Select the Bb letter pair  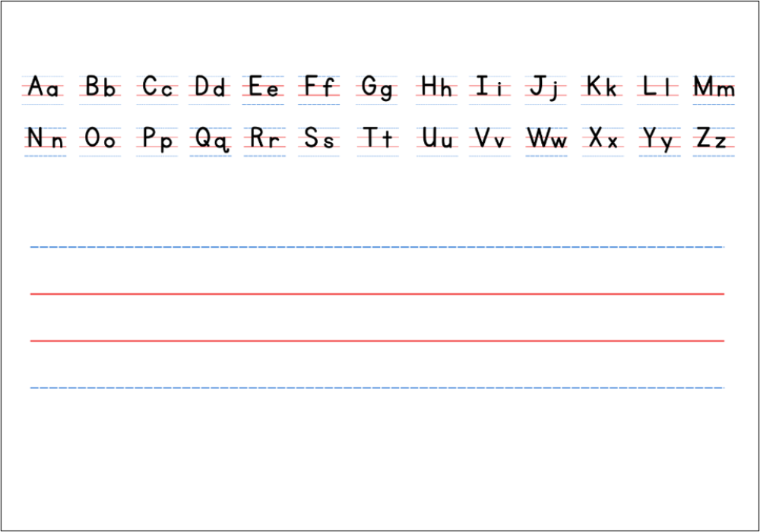(100, 88)
